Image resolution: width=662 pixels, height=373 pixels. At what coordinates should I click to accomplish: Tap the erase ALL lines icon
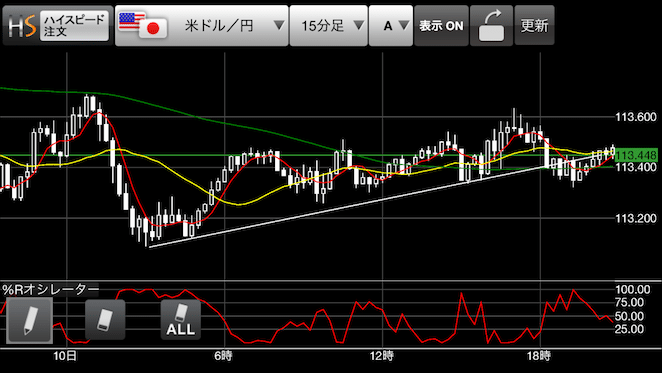tap(181, 320)
